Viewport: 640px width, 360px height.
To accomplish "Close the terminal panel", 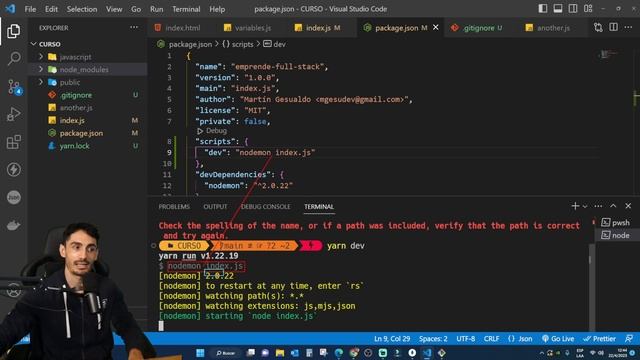I will click(628, 206).
